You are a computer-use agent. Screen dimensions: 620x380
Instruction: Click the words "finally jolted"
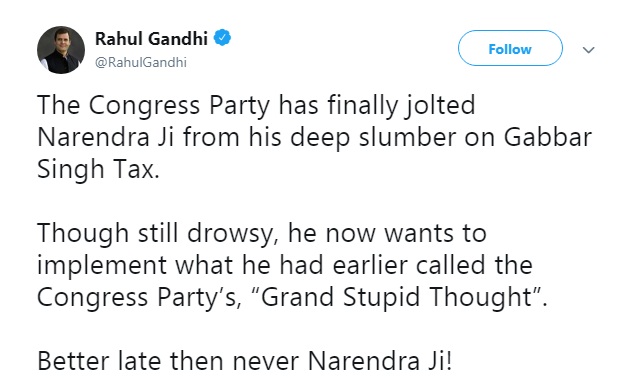point(401,106)
